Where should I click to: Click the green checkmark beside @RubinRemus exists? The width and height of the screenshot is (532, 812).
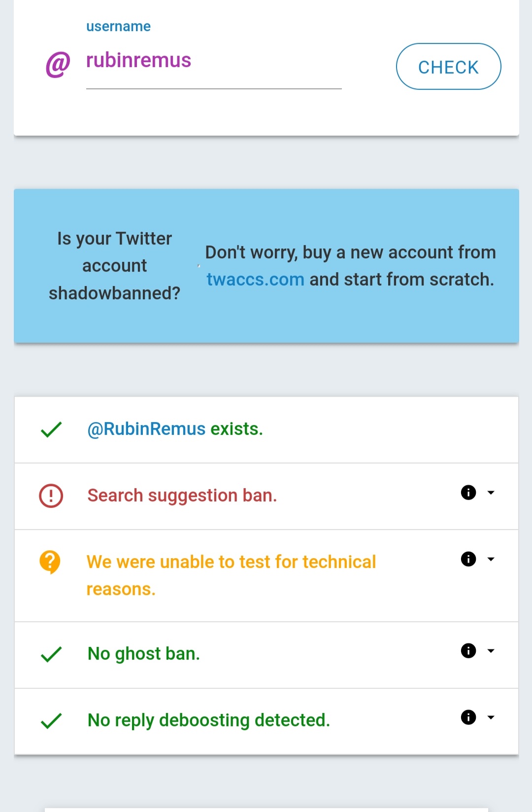tap(51, 429)
